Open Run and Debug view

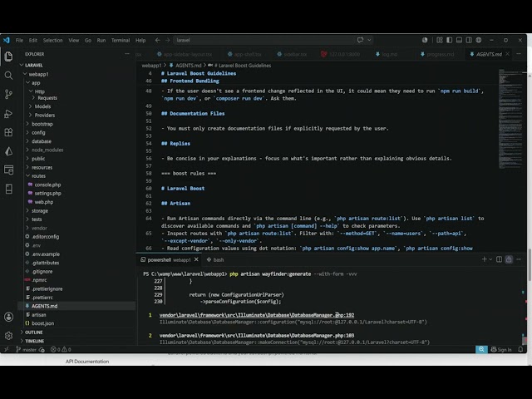click(8, 114)
